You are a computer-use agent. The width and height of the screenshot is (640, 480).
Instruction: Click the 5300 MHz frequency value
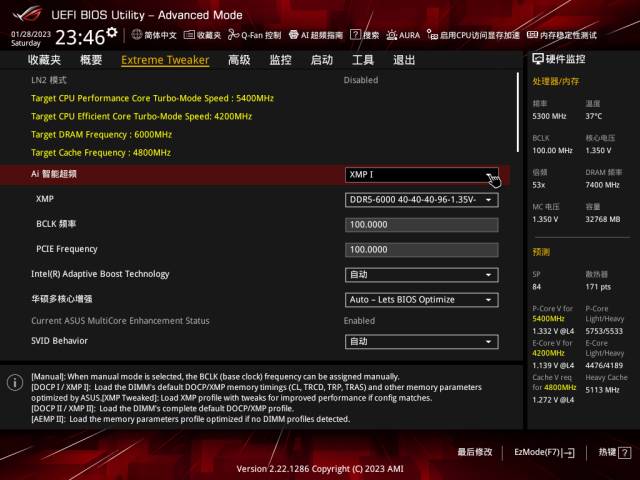pos(549,116)
